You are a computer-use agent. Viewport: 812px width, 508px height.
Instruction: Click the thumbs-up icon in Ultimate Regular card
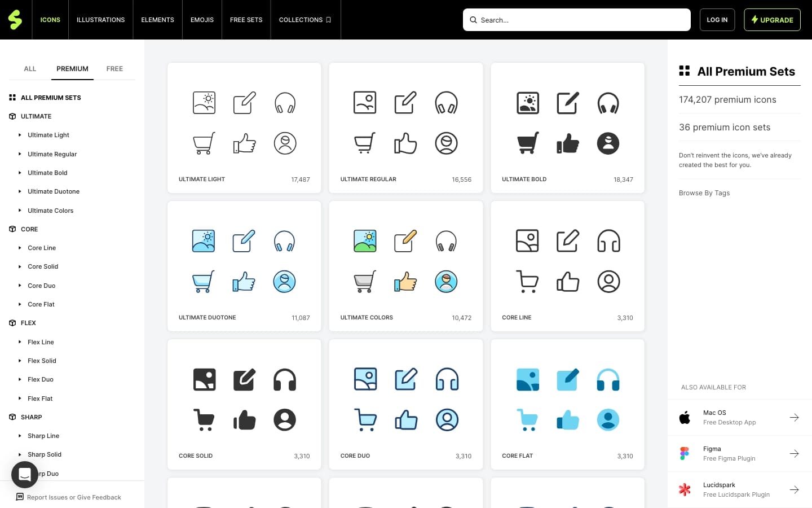pyautogui.click(x=405, y=143)
